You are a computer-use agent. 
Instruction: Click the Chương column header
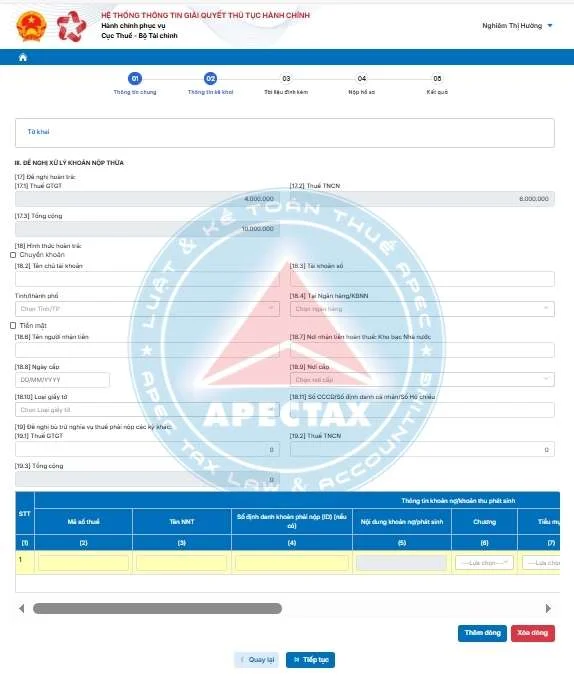pyautogui.click(x=484, y=522)
